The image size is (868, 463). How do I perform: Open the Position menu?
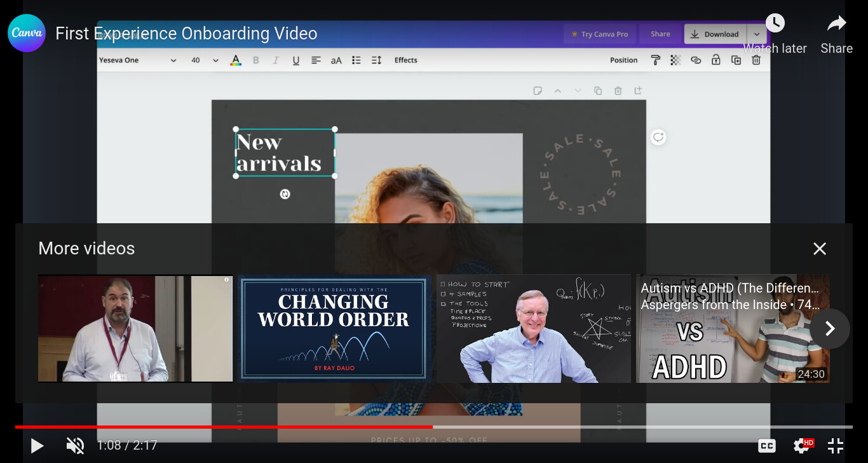tap(624, 60)
